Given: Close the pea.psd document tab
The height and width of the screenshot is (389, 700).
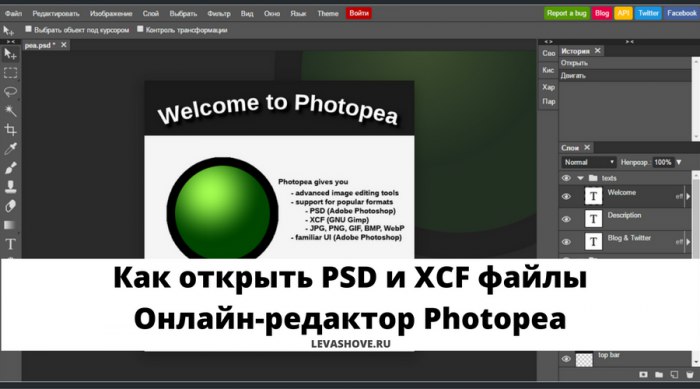Looking at the screenshot, I should coord(64,45).
